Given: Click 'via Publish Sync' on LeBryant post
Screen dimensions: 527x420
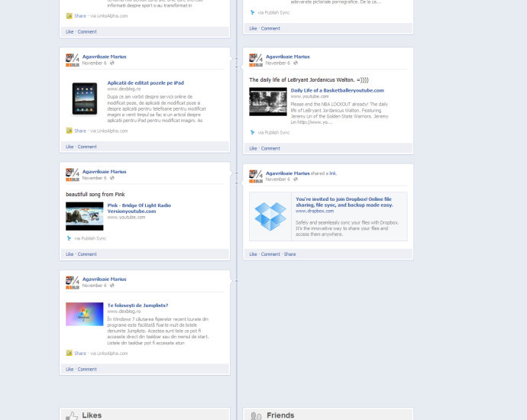Looking at the screenshot, I should pos(273,132).
